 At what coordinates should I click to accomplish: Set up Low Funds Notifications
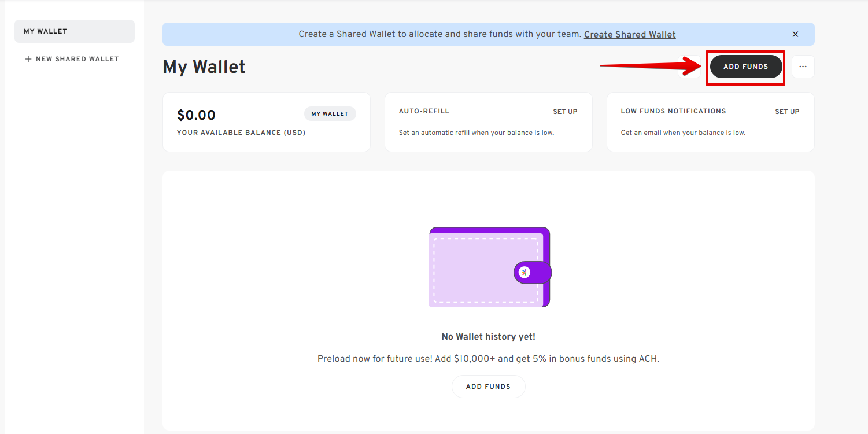point(787,112)
